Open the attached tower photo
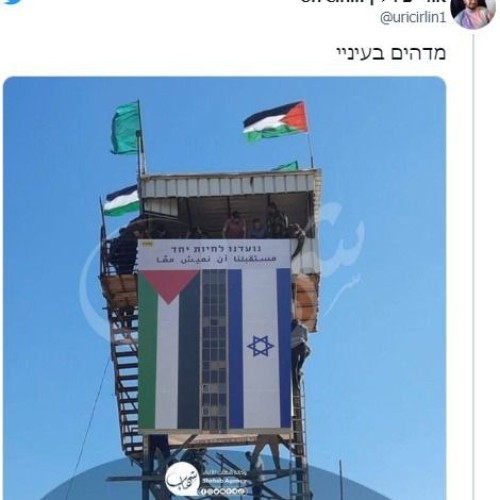Image resolution: width=500 pixels, height=500 pixels. (224, 288)
